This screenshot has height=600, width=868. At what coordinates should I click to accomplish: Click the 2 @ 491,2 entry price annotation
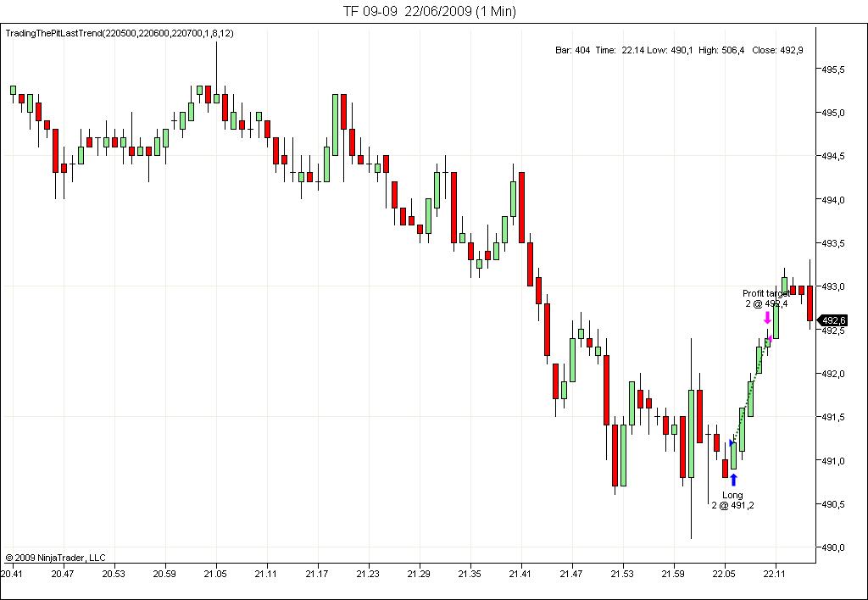pos(732,505)
